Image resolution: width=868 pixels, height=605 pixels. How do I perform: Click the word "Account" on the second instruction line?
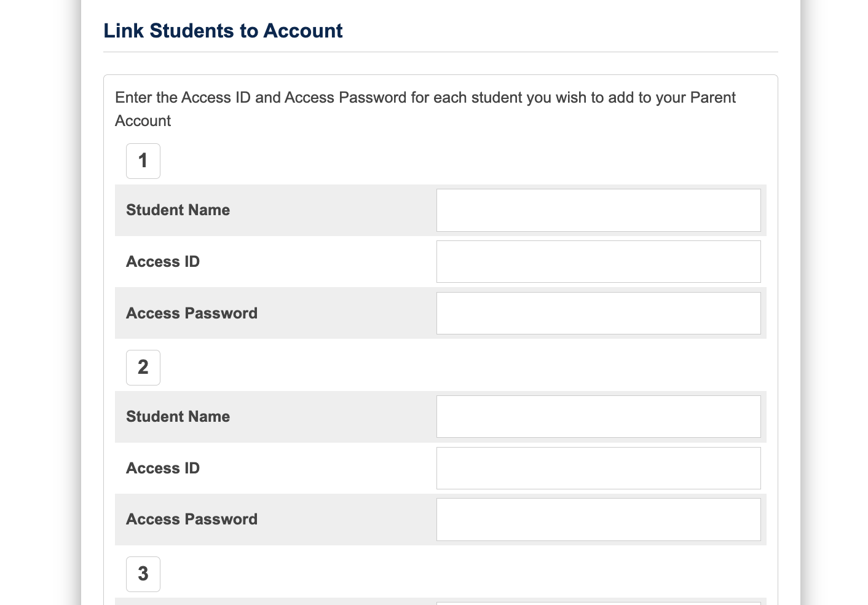[x=143, y=121]
